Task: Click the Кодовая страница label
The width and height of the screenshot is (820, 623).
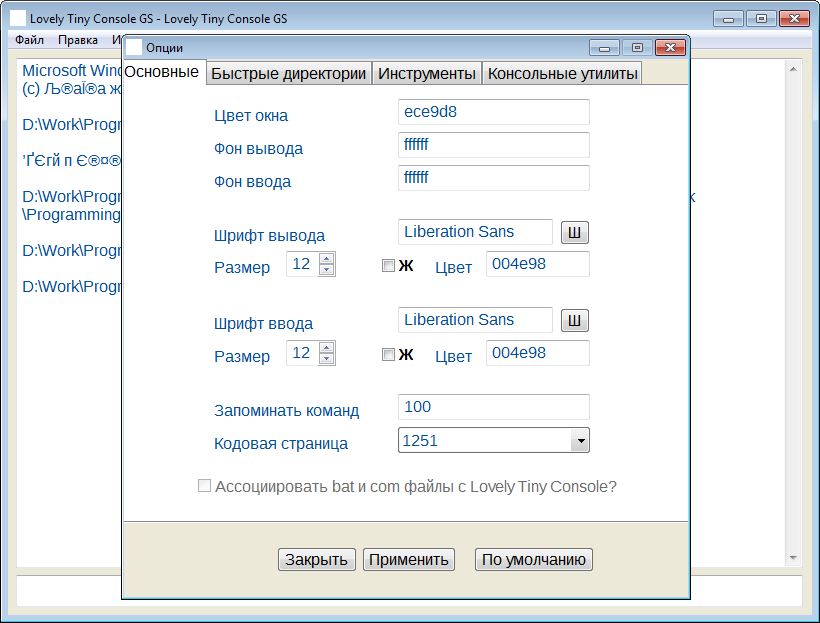Action: point(281,444)
